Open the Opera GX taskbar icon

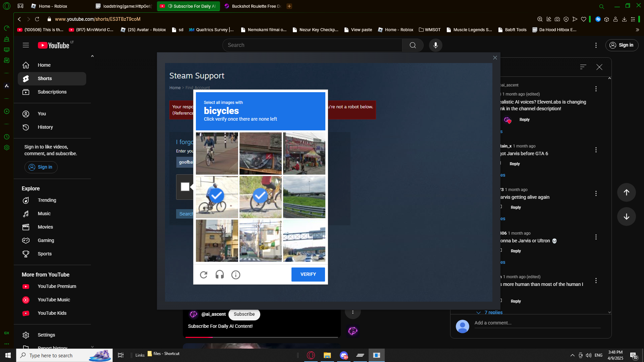pos(311,355)
